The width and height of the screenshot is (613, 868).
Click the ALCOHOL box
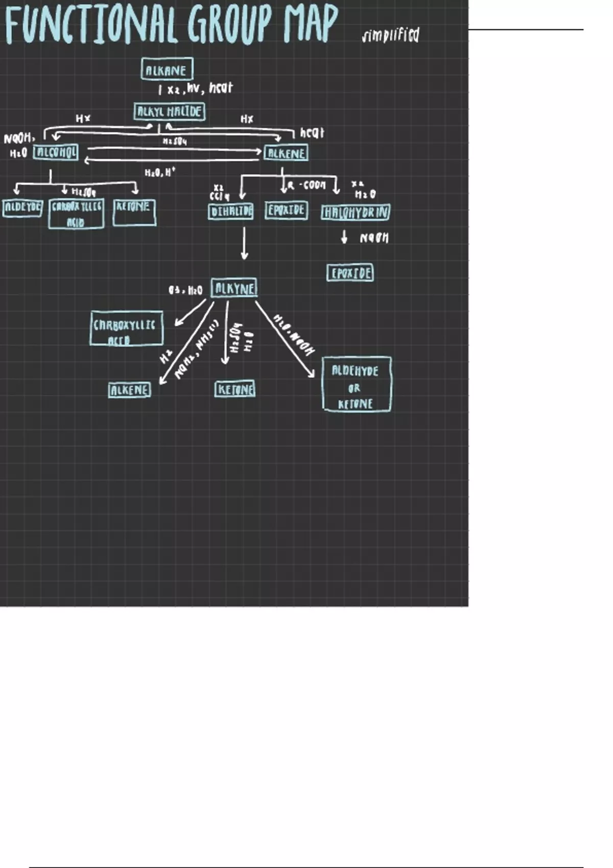coord(56,152)
